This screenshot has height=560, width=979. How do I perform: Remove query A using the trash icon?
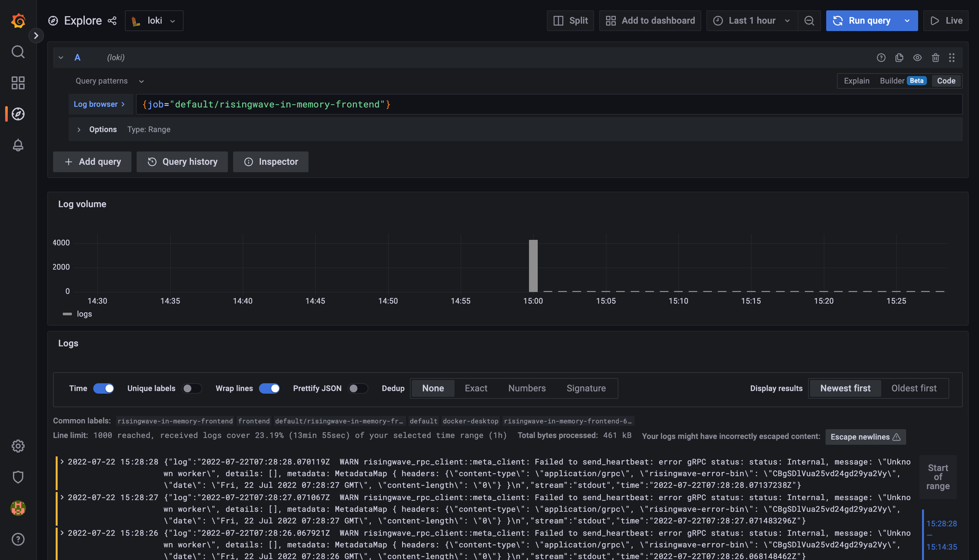(x=936, y=58)
